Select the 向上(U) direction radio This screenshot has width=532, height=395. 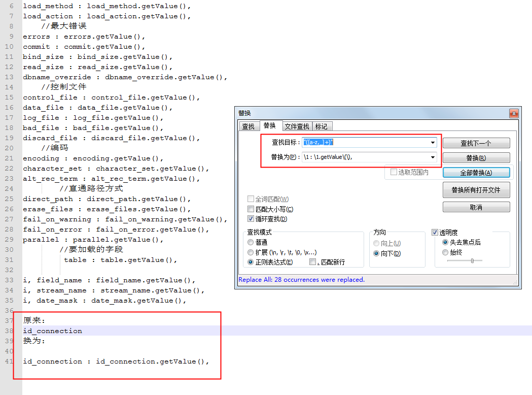coord(376,243)
